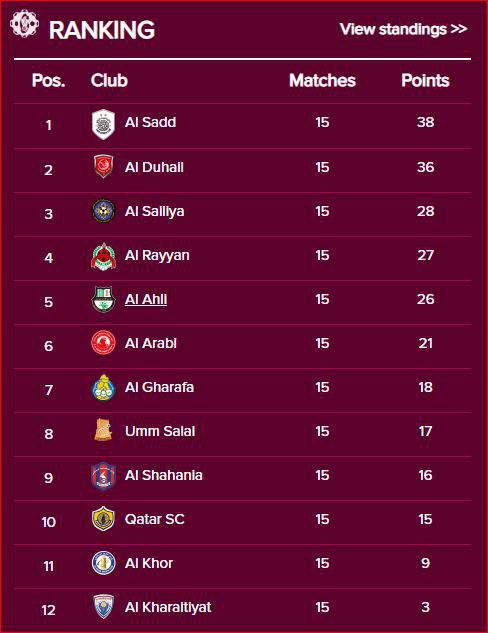Image resolution: width=488 pixels, height=633 pixels.
Task: Click the Points column header
Action: [x=425, y=80]
